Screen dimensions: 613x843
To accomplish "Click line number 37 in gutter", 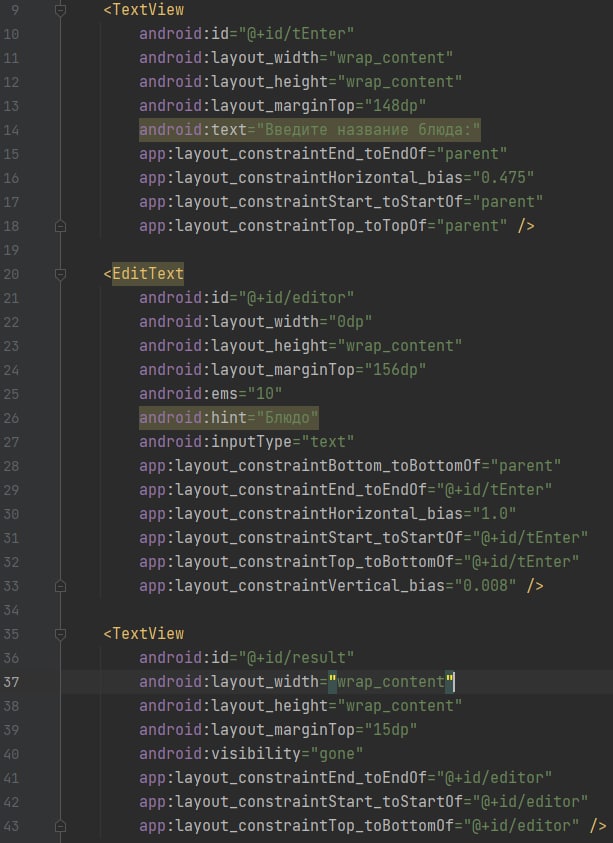I will coord(11,682).
